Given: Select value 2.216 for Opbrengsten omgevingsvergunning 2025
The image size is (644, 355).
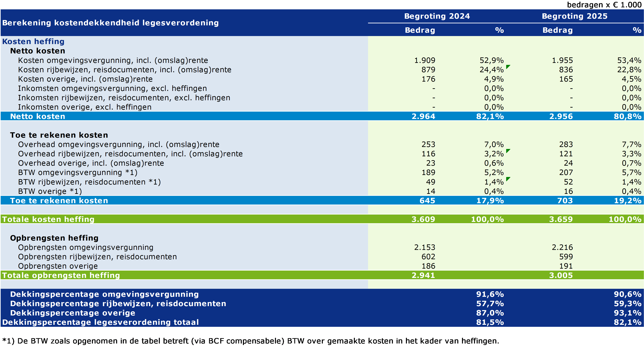Looking at the screenshot, I should coord(562,248).
